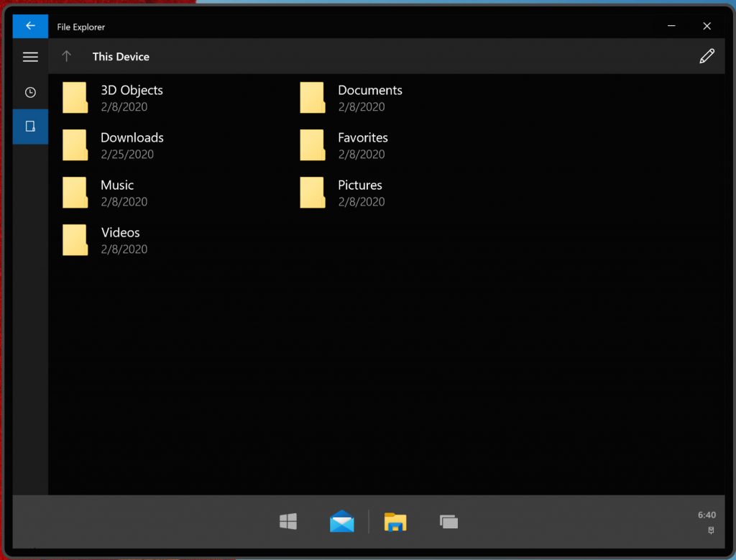Open Task View in taskbar
The image size is (736, 560).
pos(448,521)
